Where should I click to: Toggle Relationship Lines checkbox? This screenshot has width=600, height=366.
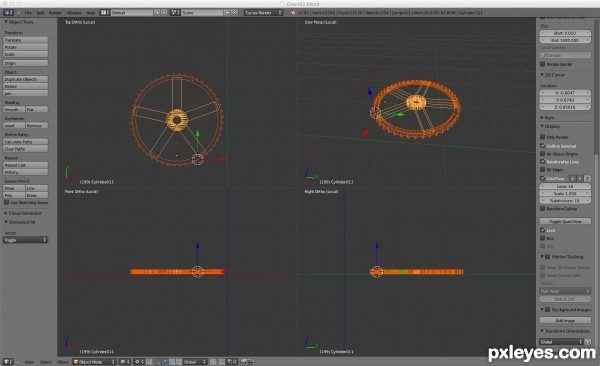pos(543,162)
